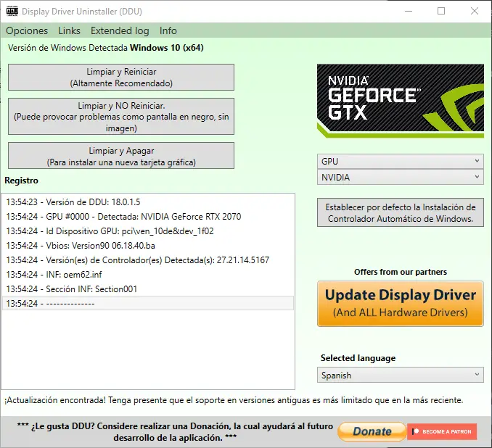Screen dimensions: 492x448
Task: Maximize the DDU window
Action: pyautogui.click(x=441, y=12)
